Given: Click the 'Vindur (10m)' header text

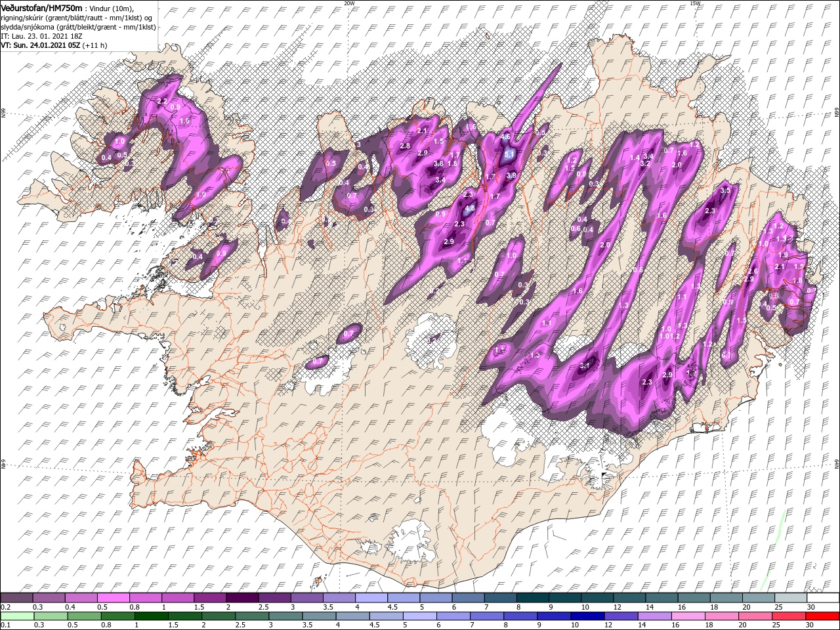Looking at the screenshot, I should [x=112, y=8].
